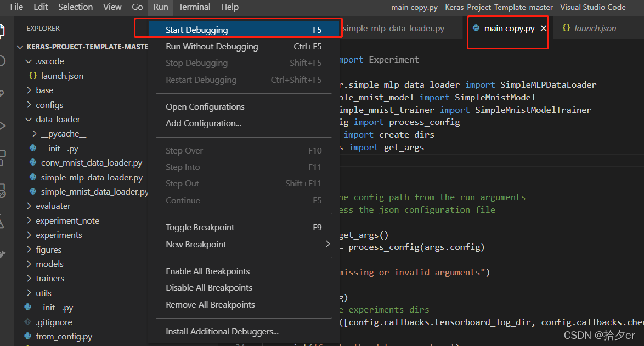
Task: Expand the configs folder
Action: point(29,105)
